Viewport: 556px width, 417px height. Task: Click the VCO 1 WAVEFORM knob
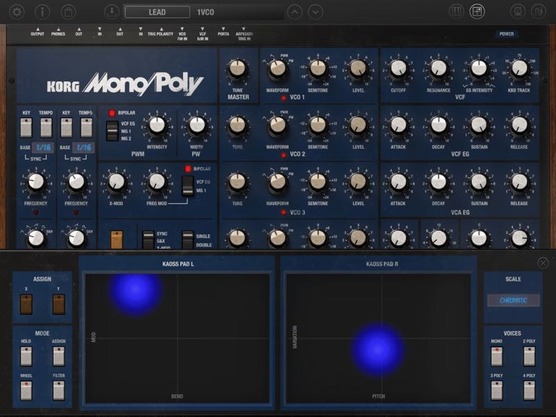(x=278, y=68)
